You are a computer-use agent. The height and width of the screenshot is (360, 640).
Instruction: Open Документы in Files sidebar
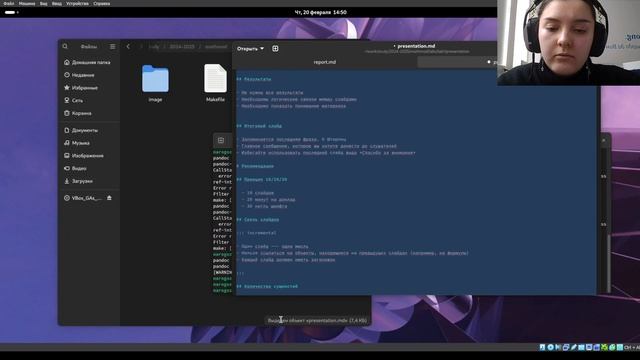(81, 130)
